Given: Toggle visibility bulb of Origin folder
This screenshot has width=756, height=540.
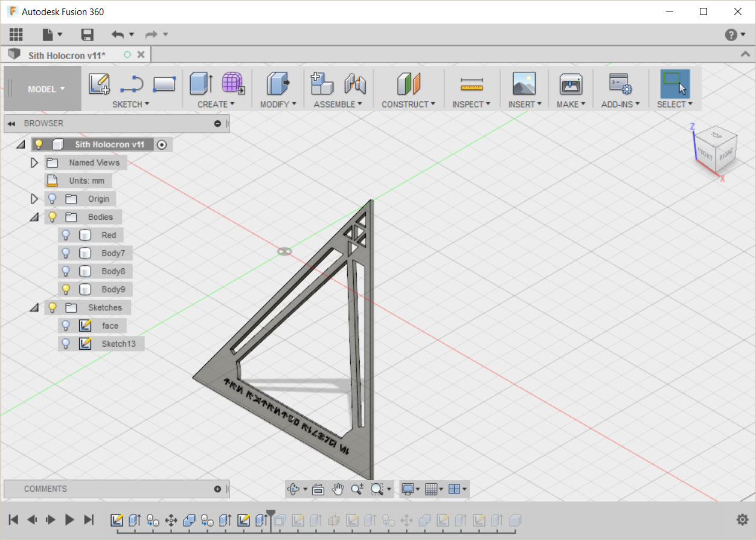Looking at the screenshot, I should [x=53, y=199].
